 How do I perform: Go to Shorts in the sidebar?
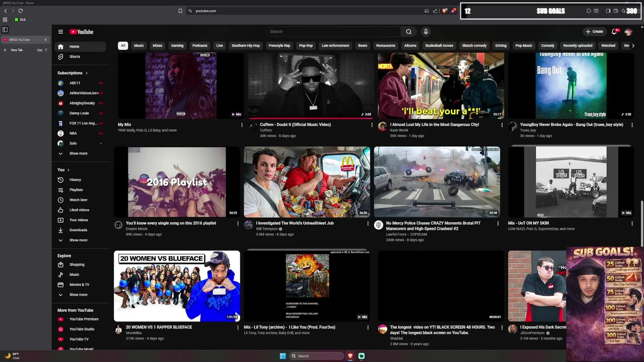pyautogui.click(x=80, y=56)
